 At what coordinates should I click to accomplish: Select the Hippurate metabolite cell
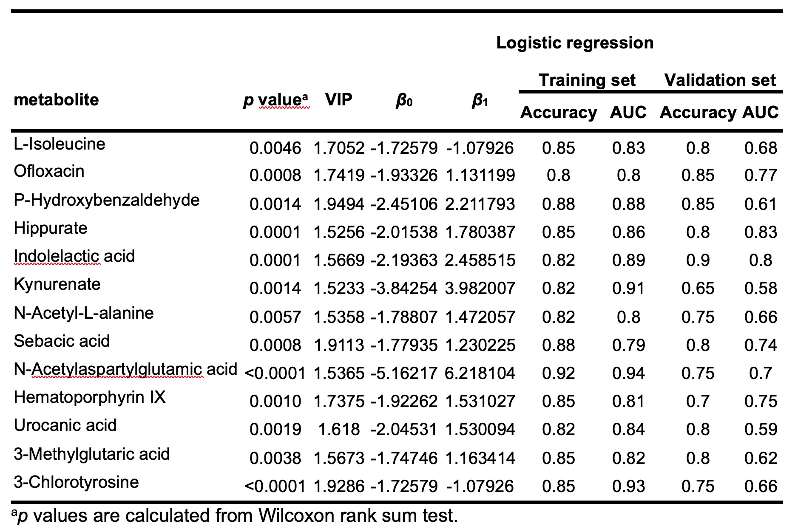click(51, 228)
